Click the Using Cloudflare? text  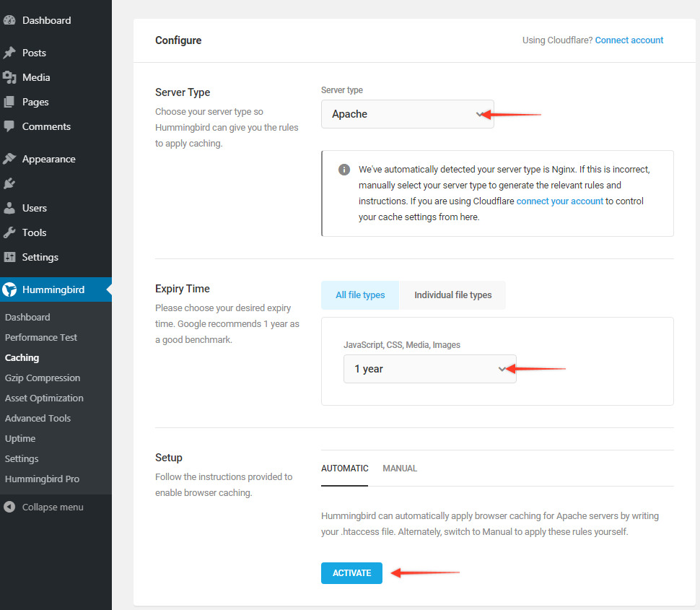(x=557, y=40)
